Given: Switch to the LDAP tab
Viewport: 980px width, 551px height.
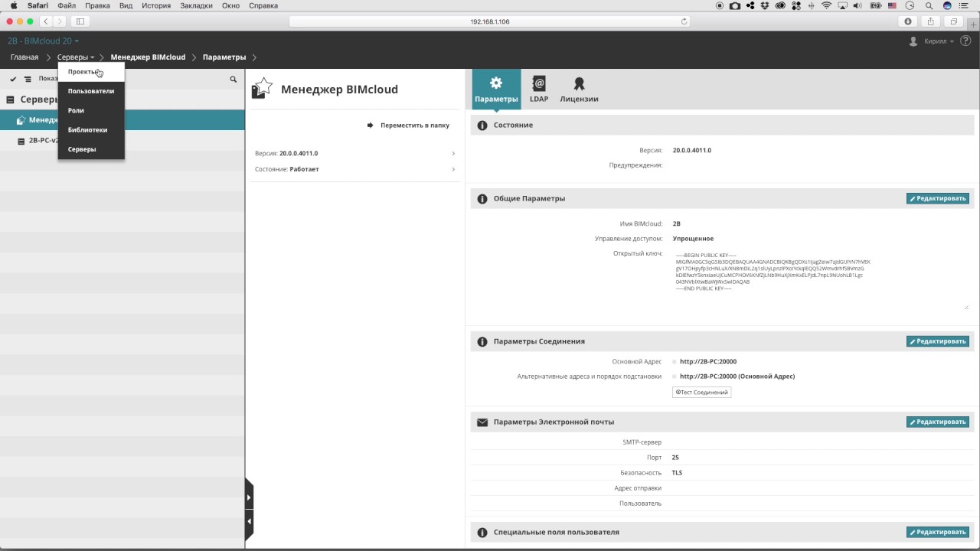Looking at the screenshot, I should pos(539,89).
